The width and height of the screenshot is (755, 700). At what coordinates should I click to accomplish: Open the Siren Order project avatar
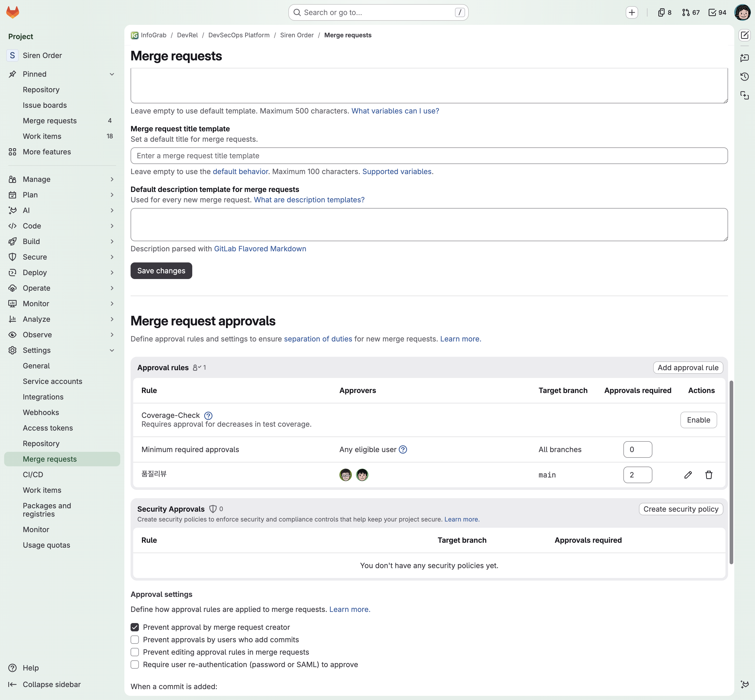[x=12, y=55]
